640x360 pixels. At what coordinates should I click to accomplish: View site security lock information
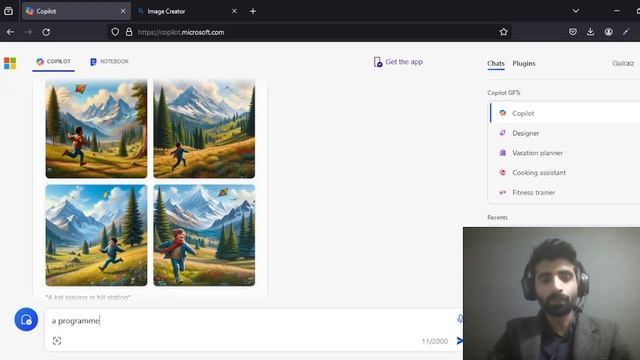[x=129, y=32]
